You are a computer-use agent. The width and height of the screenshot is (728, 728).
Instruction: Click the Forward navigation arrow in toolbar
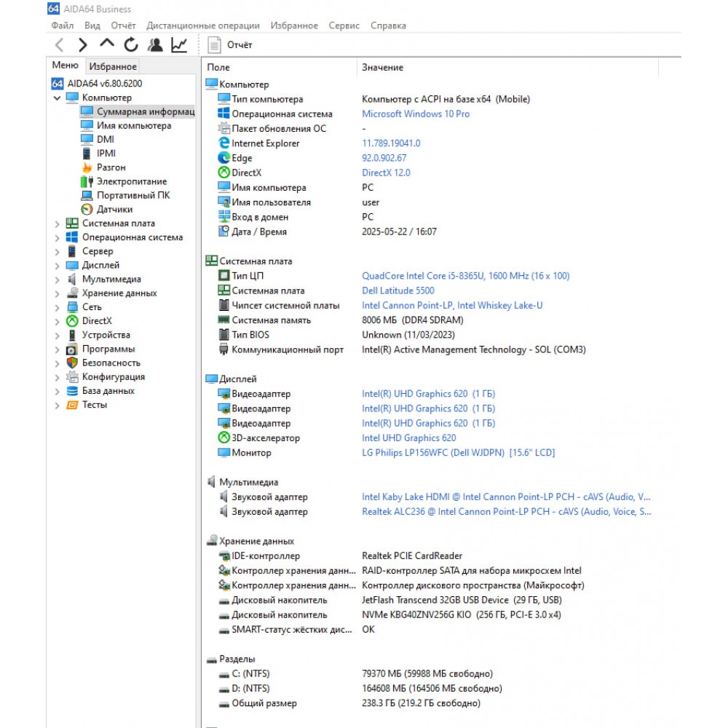point(83,45)
